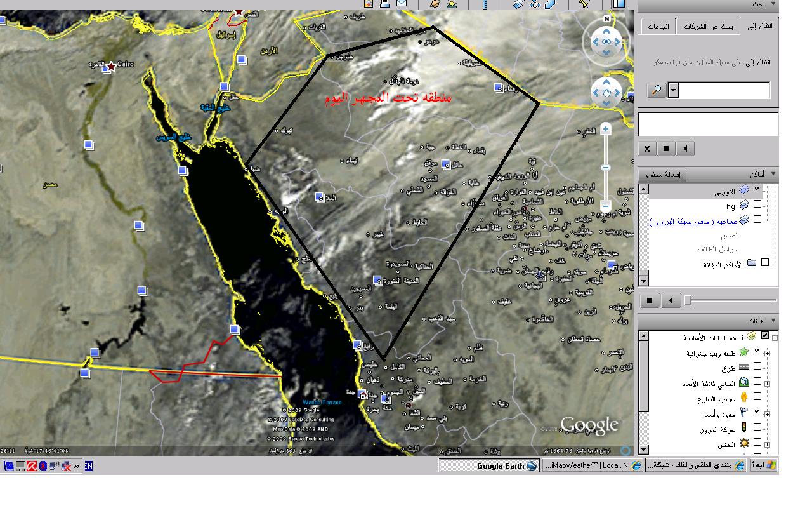The image size is (812, 508).
Task: Uncheck the الاوربي place checkbox
Action: tap(757, 189)
